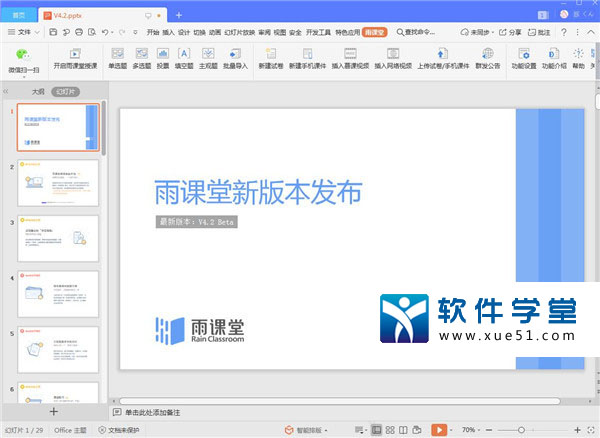Click the 查找命令 search command field
600x438 pixels.
click(416, 33)
